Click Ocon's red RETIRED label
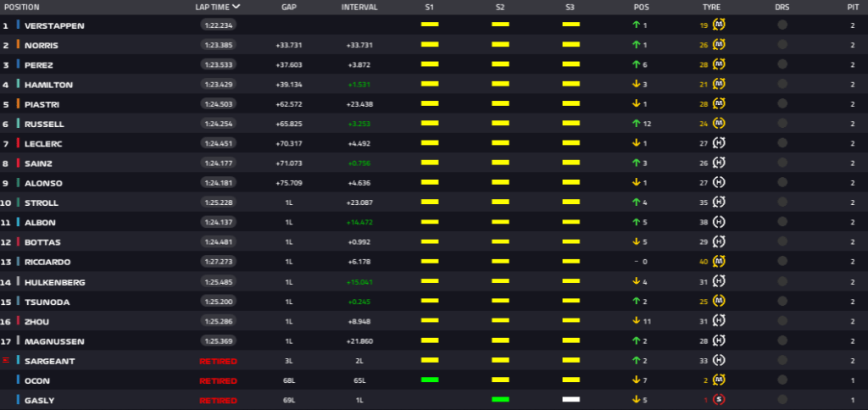The image size is (868, 410). (218, 380)
